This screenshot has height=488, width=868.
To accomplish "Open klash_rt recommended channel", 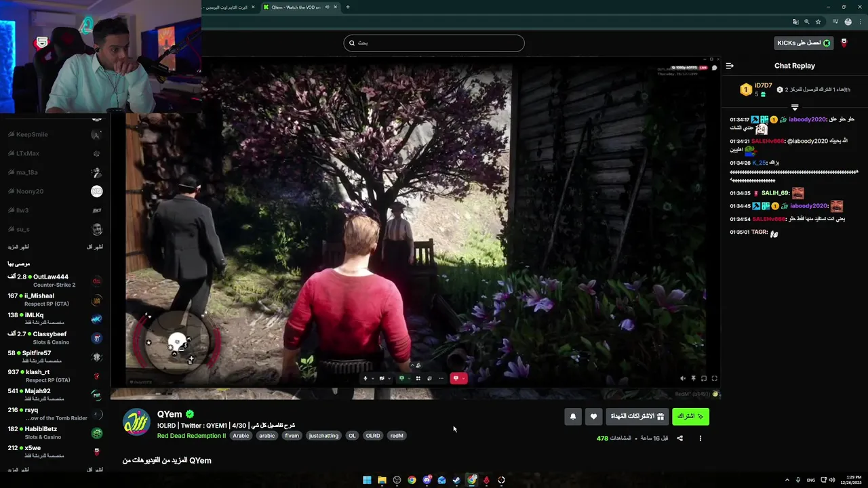I will (55, 375).
